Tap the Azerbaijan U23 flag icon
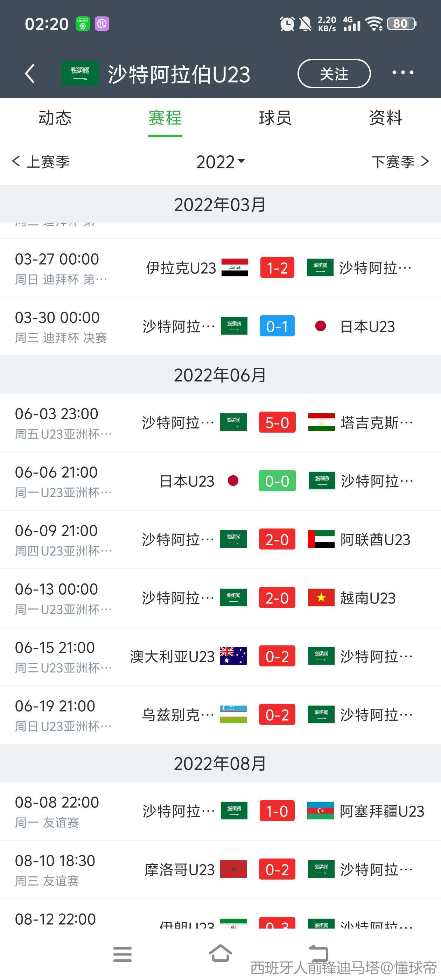441x980 pixels. click(x=320, y=811)
